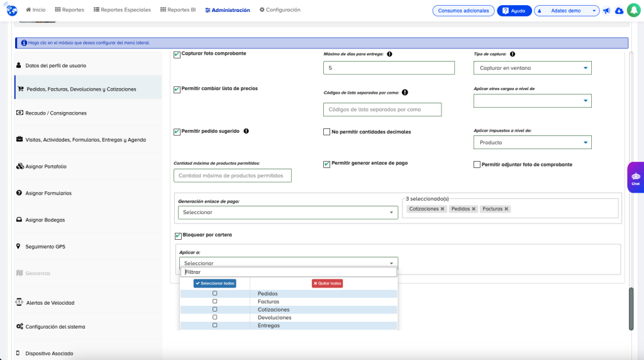Uncheck Capturar foto comprobante
Image resolution: width=644 pixels, height=360 pixels.
177,54
